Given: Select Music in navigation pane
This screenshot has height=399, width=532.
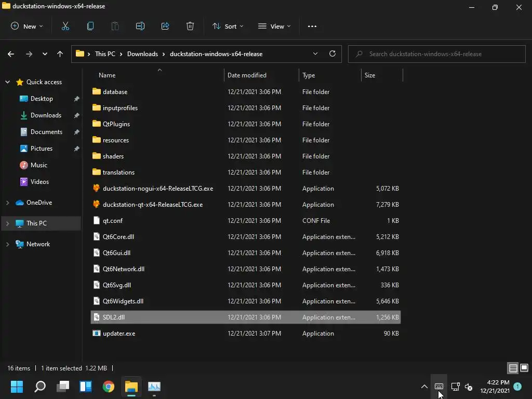Looking at the screenshot, I should (38, 165).
